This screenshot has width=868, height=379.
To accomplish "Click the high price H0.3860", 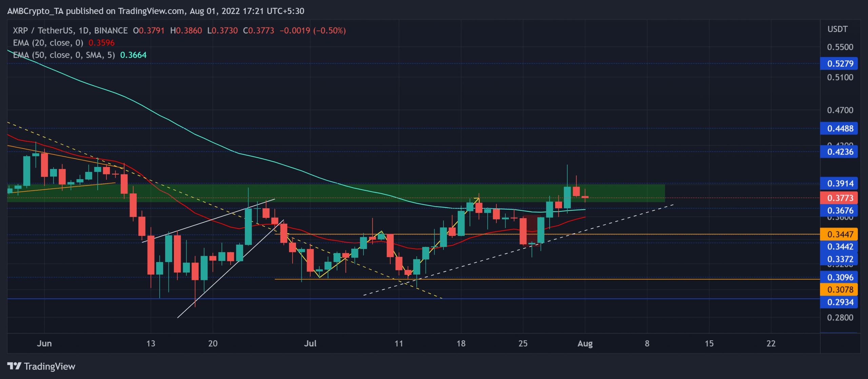I will click(x=186, y=31).
